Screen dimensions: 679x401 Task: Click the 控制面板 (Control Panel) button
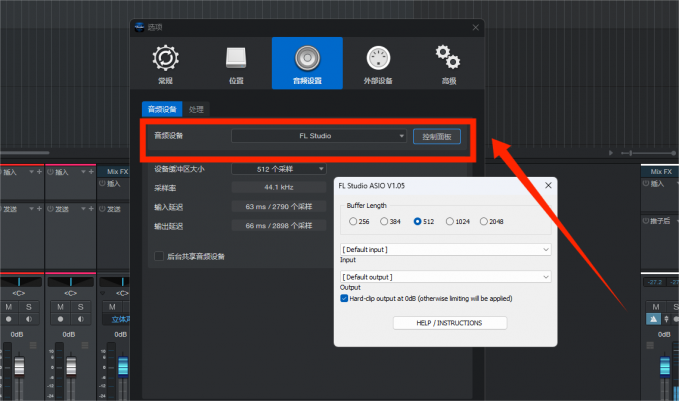(x=436, y=136)
